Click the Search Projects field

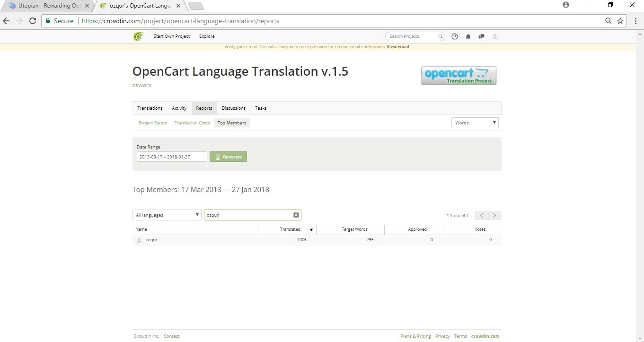click(415, 36)
